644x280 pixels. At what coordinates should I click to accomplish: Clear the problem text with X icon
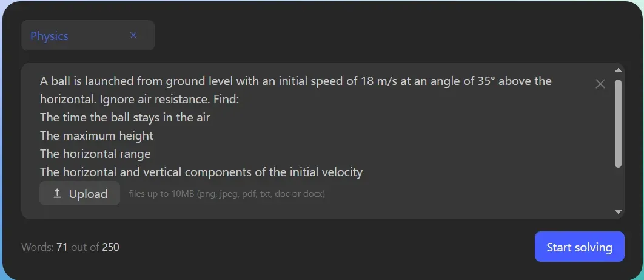point(600,84)
